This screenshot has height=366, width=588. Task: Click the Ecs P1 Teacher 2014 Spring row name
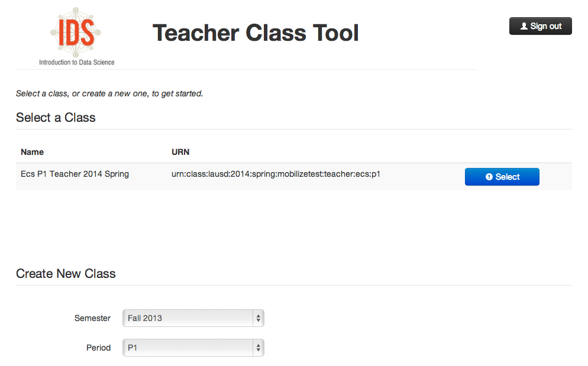pyautogui.click(x=75, y=174)
